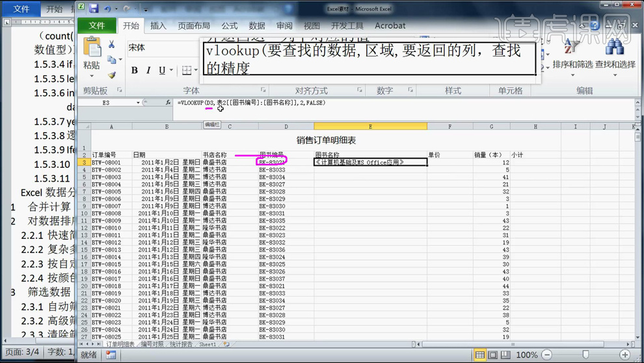Click the 销售订单明细表 title cell
This screenshot has height=363, width=644.
pyautogui.click(x=326, y=141)
